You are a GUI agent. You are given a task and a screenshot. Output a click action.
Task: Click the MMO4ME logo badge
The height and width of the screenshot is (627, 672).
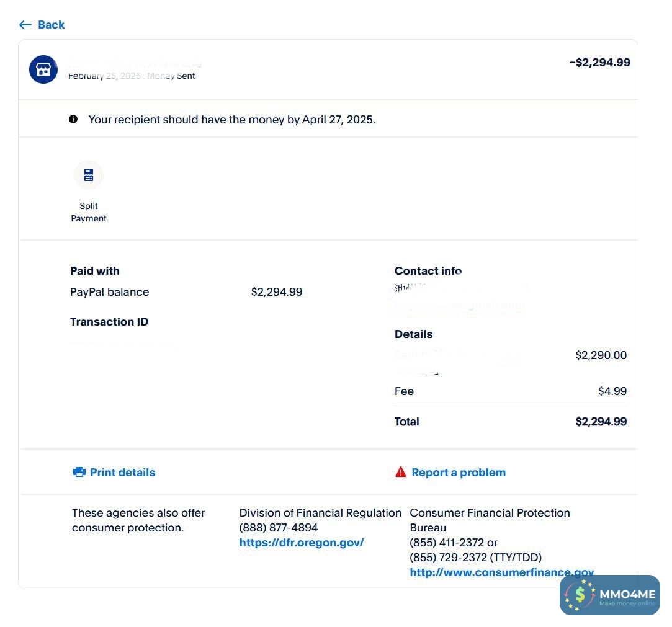[x=609, y=595]
